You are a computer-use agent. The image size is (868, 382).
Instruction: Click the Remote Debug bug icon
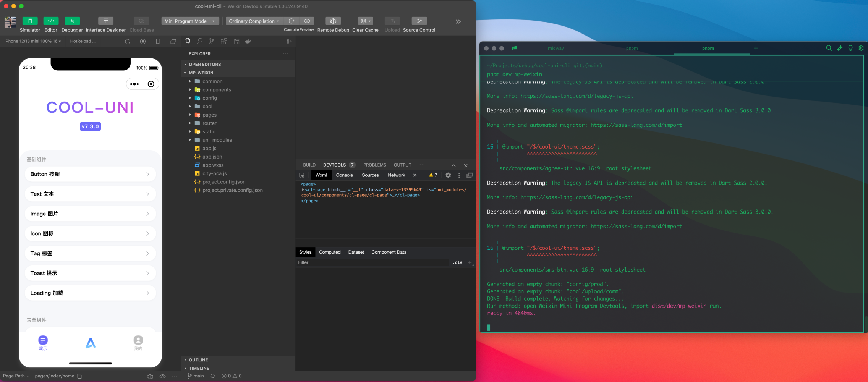333,21
